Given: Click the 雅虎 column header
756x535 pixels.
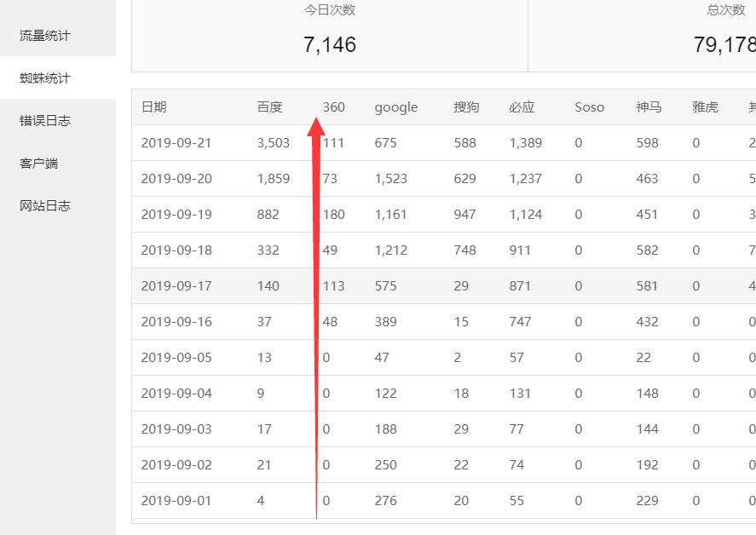Looking at the screenshot, I should 705,107.
